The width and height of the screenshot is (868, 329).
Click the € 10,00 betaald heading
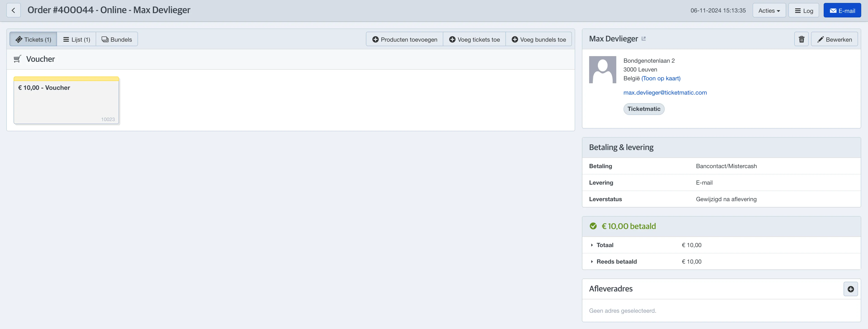click(628, 226)
